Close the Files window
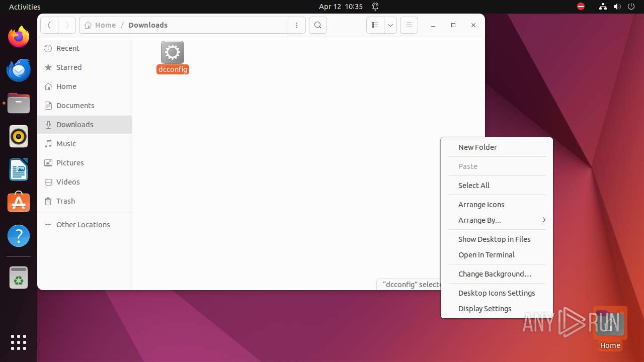The height and width of the screenshot is (362, 644). [473, 25]
